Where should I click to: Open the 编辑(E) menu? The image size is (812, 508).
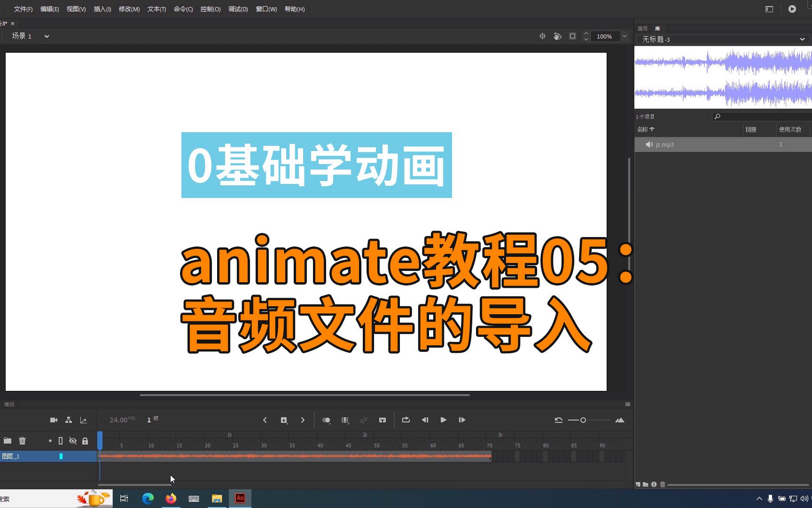point(49,9)
